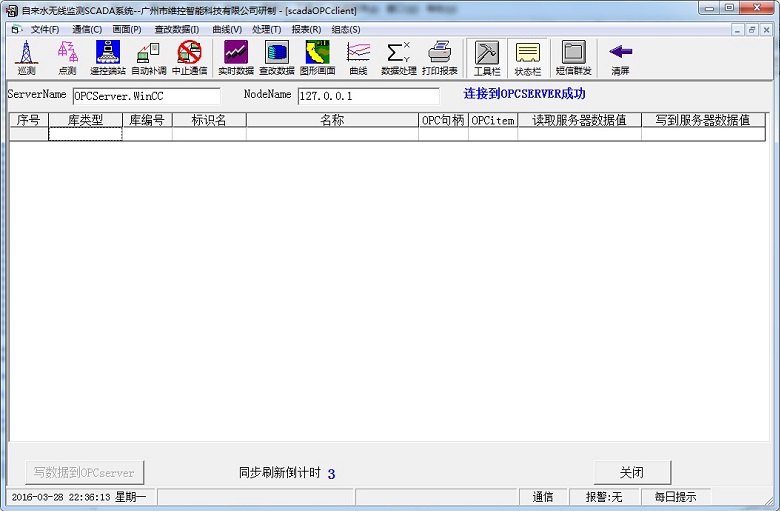Click the 库编号 column header
Image resolution: width=780 pixels, height=511 pixels.
(147, 120)
